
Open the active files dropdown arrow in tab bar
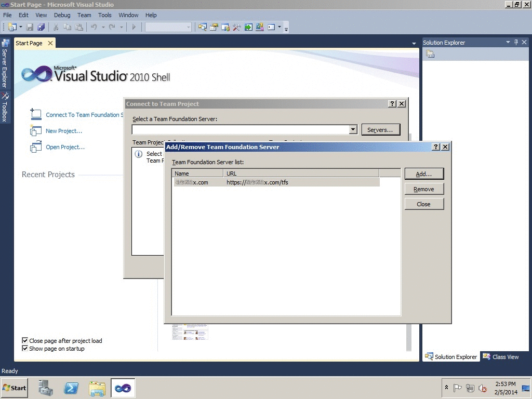click(x=414, y=44)
